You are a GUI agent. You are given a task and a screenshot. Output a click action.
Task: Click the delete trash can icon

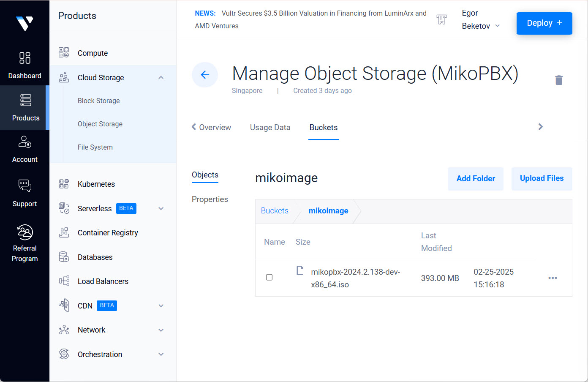pos(558,80)
